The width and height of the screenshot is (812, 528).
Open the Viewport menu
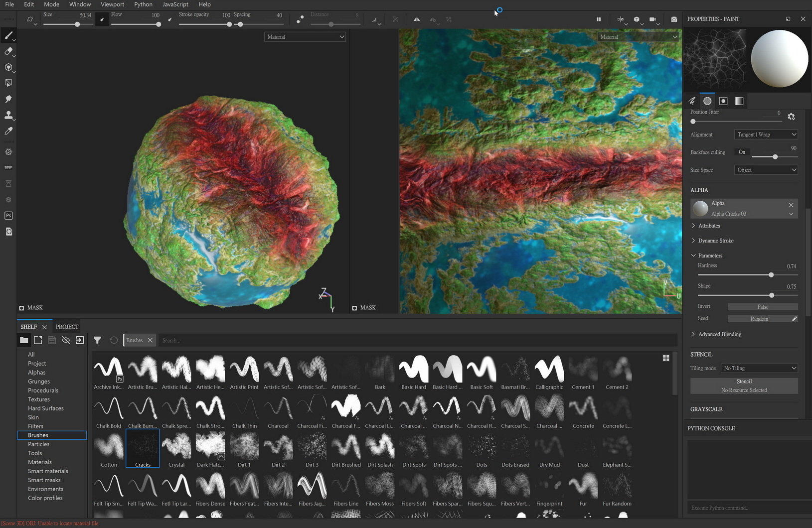click(x=112, y=4)
